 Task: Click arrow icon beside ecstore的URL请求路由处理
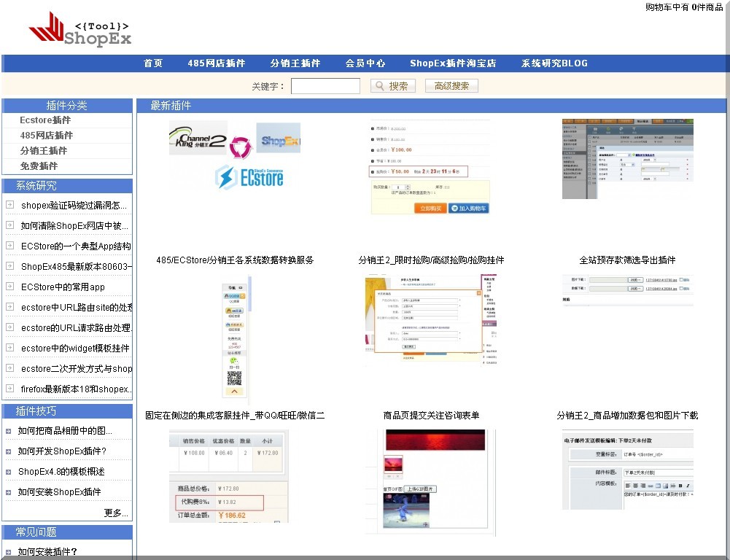(9, 327)
